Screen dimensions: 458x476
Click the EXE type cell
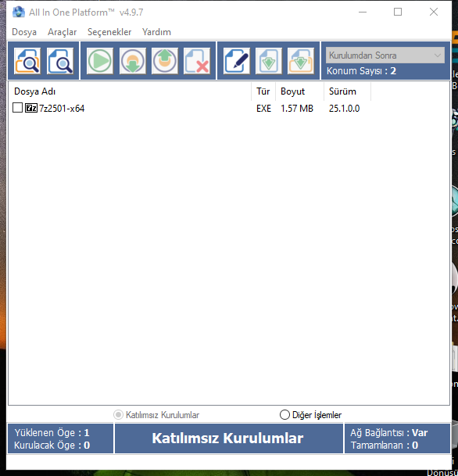click(x=263, y=109)
